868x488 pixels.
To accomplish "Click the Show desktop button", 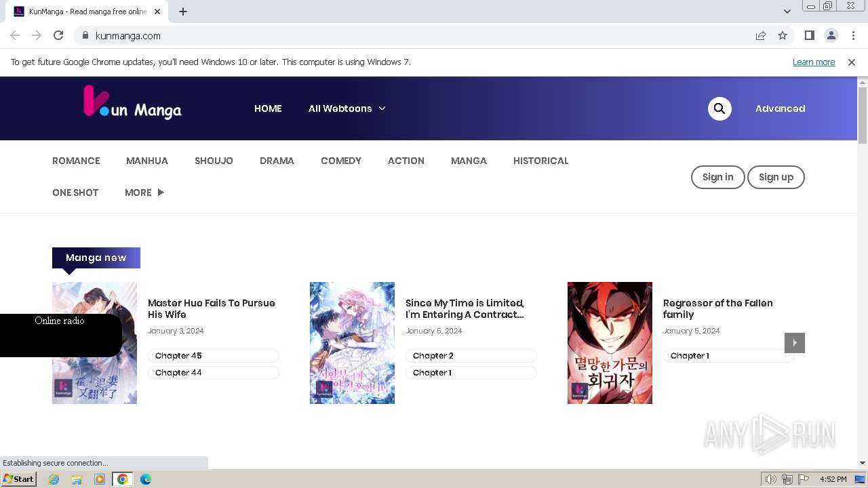I will pos(860,479).
